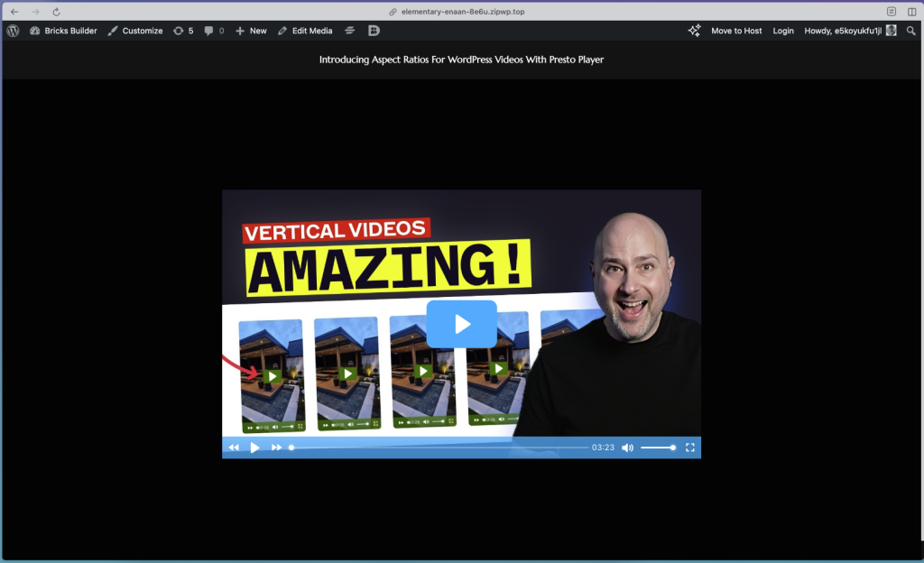This screenshot has width=924, height=563.
Task: Toggle the browser sidebar panel icon
Action: coord(911,12)
